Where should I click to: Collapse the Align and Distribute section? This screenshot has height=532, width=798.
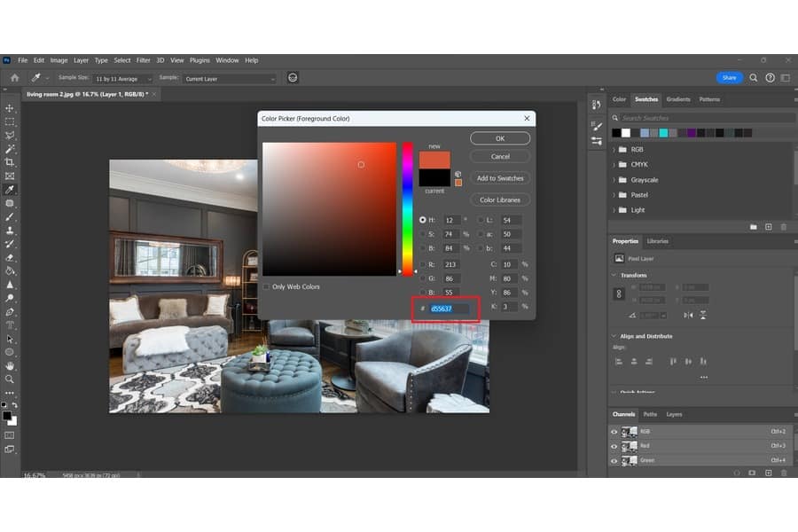point(614,336)
